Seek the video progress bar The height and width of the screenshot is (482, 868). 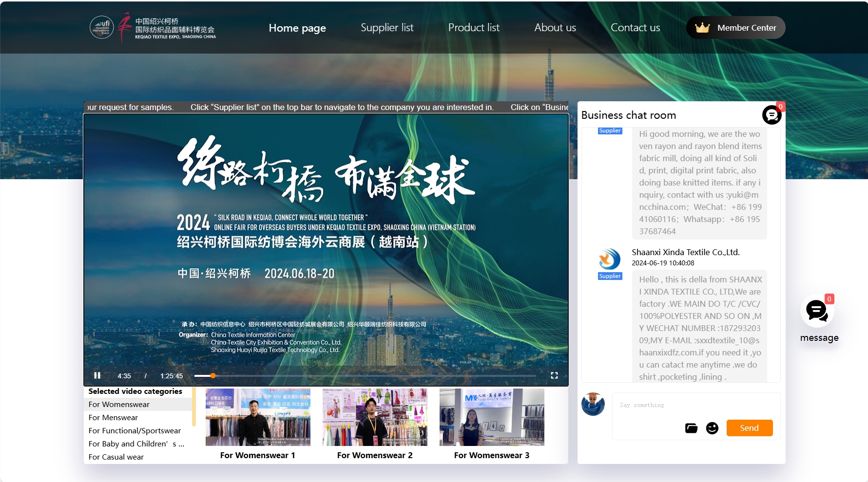click(x=365, y=375)
